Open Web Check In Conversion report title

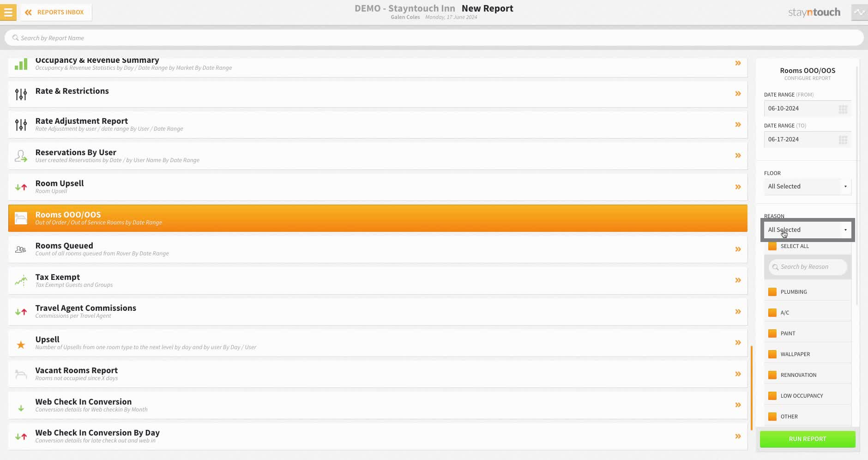84,402
